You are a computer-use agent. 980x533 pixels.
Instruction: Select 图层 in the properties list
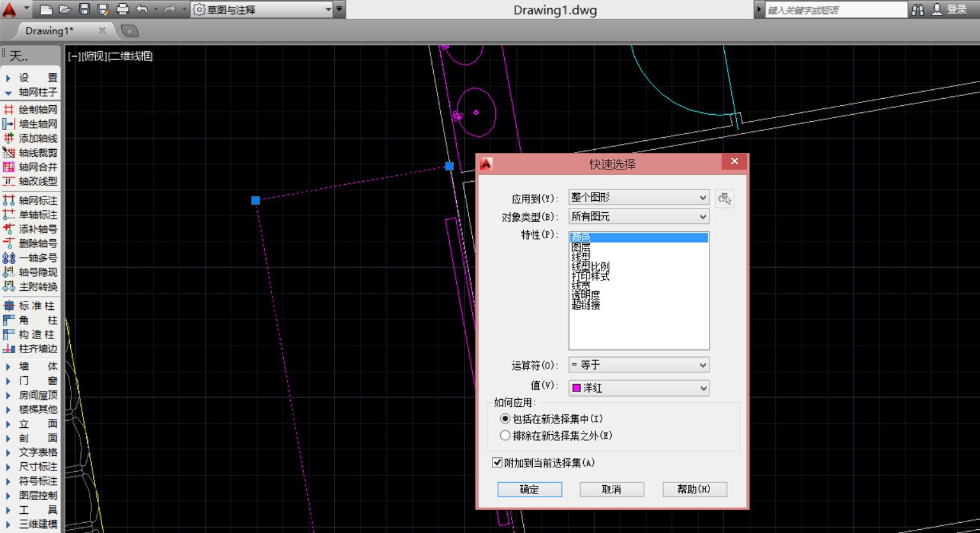coord(581,247)
